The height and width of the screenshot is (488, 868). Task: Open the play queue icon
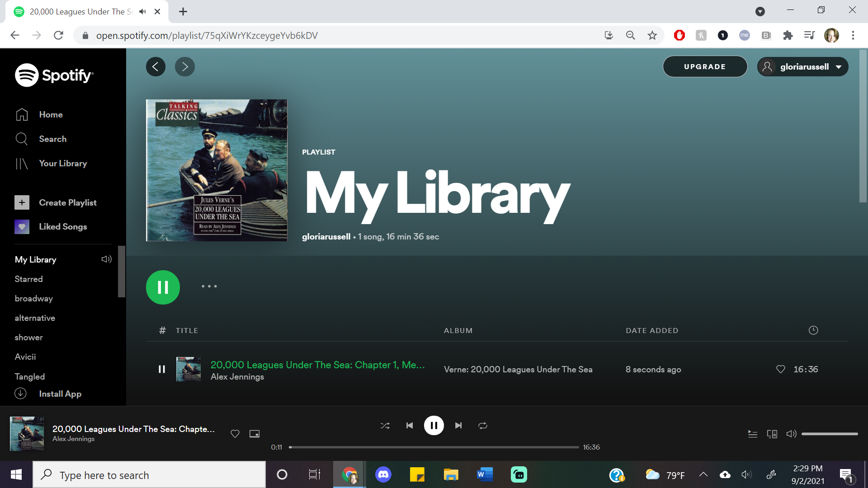[752, 434]
